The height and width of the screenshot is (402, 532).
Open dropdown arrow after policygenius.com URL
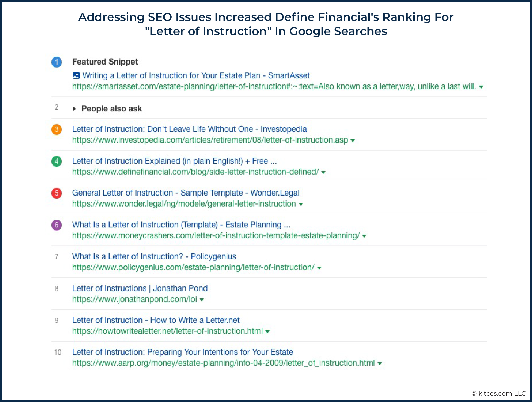coord(319,268)
